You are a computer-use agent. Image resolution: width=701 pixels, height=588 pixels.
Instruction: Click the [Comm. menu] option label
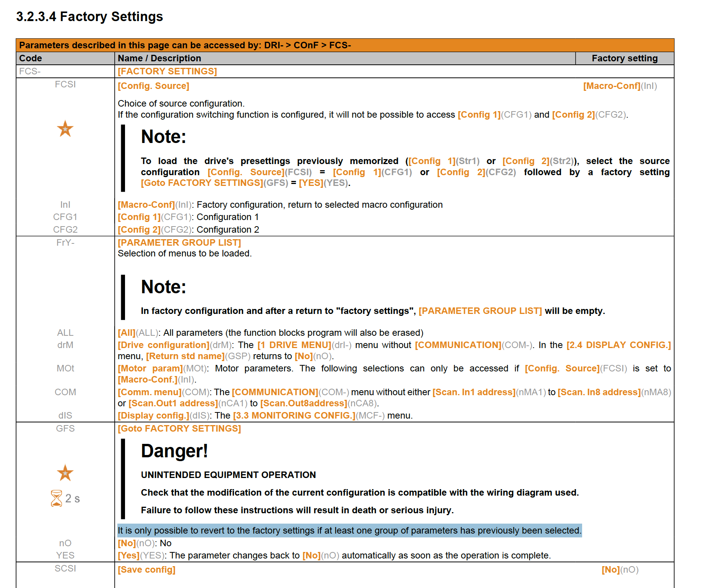(x=150, y=392)
